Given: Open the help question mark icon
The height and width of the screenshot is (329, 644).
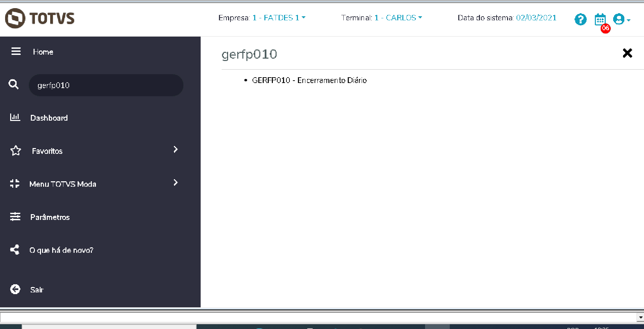Looking at the screenshot, I should [x=581, y=19].
